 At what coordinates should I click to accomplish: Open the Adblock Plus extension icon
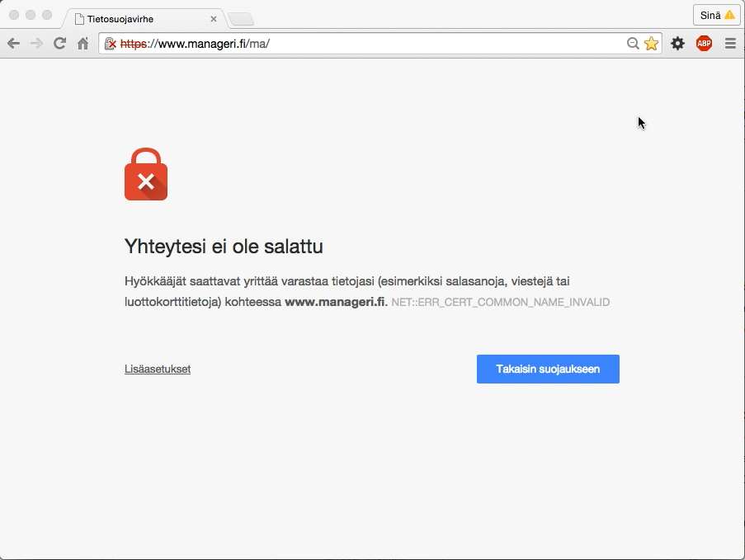click(x=704, y=44)
